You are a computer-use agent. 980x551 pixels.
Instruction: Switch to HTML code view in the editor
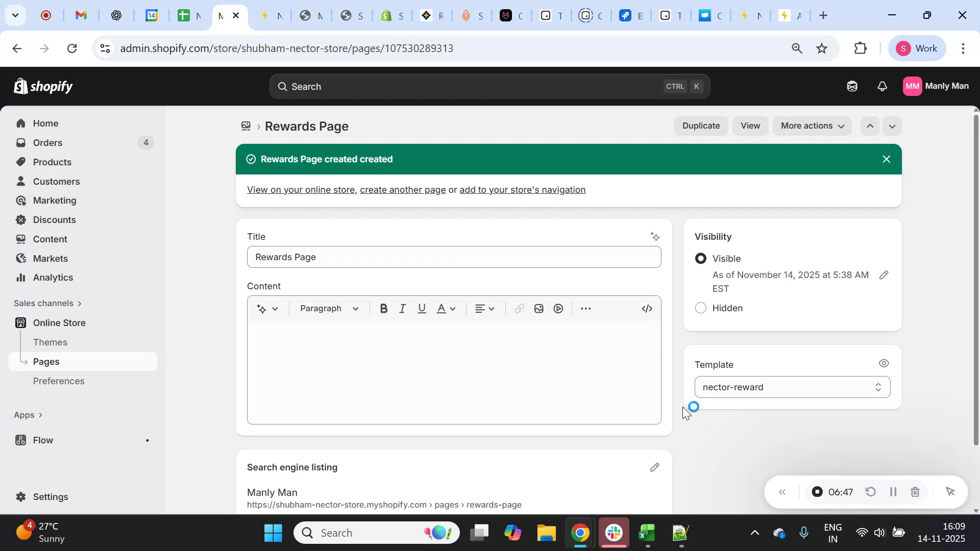647,308
